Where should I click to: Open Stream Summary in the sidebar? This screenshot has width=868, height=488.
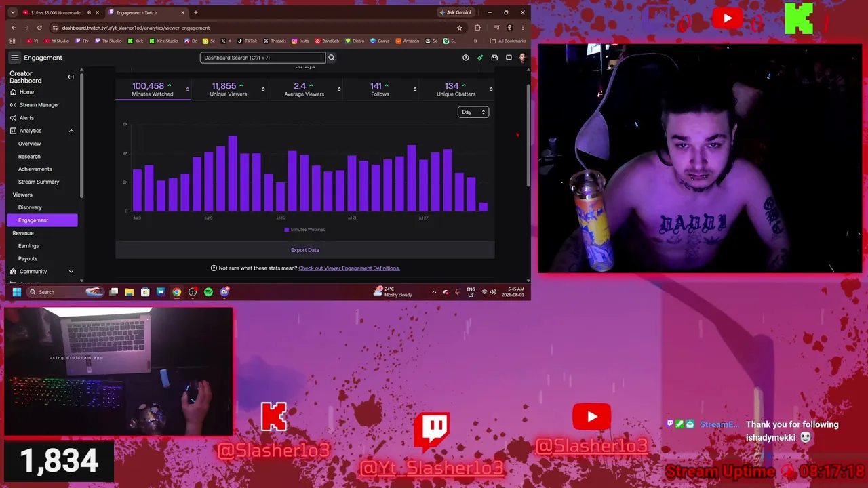click(39, 182)
